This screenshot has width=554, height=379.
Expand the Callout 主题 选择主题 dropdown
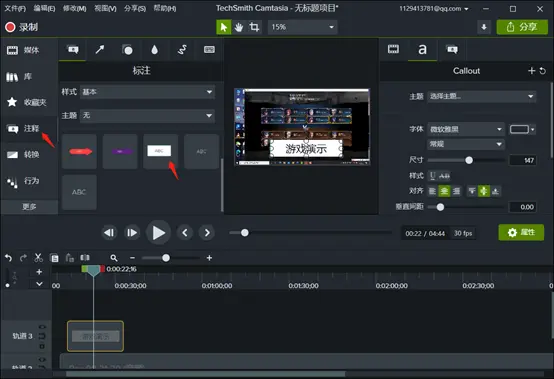click(x=482, y=96)
